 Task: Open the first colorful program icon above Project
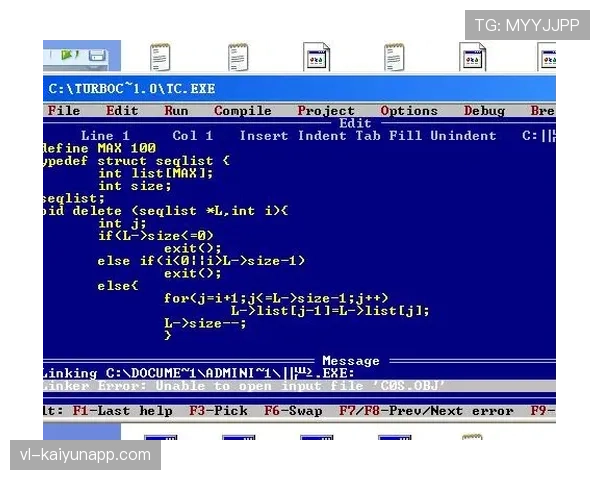317,57
